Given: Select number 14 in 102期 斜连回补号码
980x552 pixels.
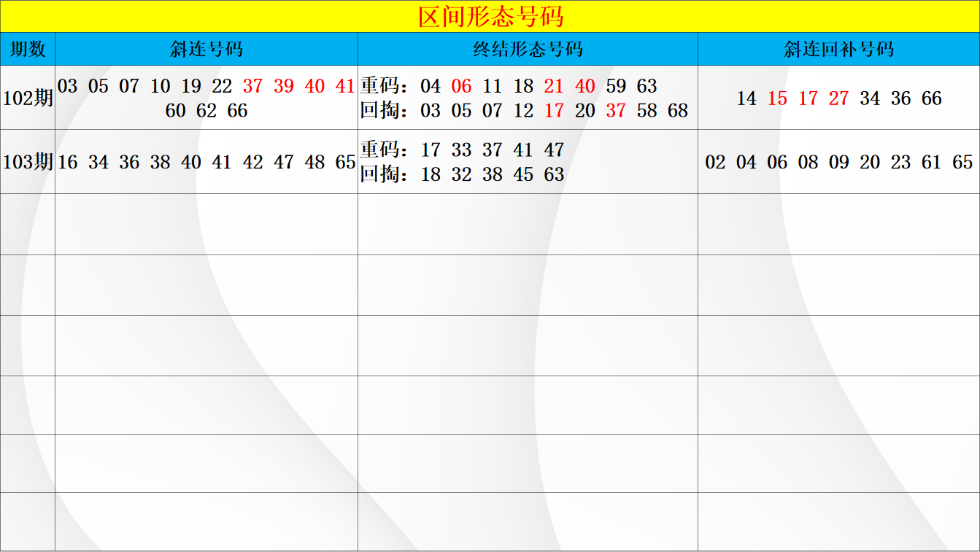Looking at the screenshot, I should coord(746,98).
